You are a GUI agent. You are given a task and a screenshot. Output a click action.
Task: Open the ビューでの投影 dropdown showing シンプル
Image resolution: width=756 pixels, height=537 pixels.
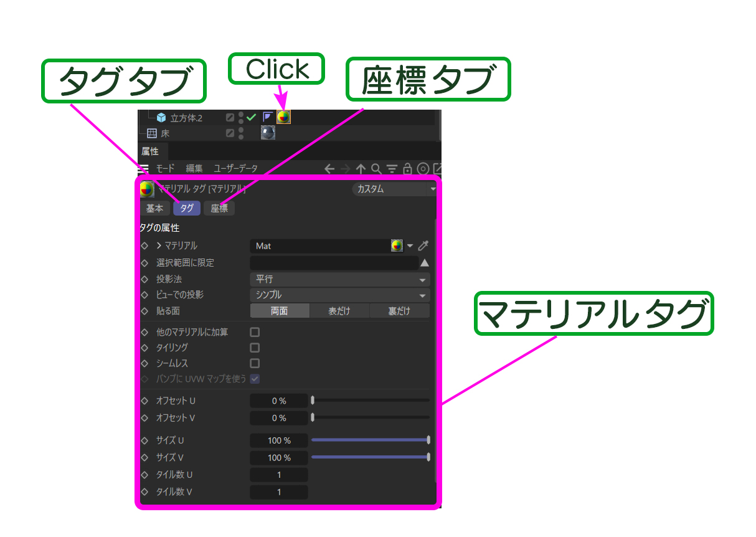tap(339, 295)
